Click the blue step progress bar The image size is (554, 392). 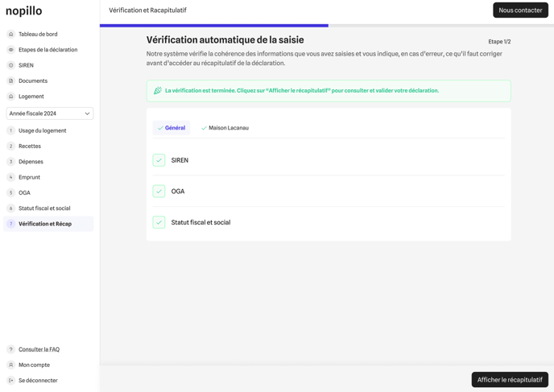click(214, 26)
